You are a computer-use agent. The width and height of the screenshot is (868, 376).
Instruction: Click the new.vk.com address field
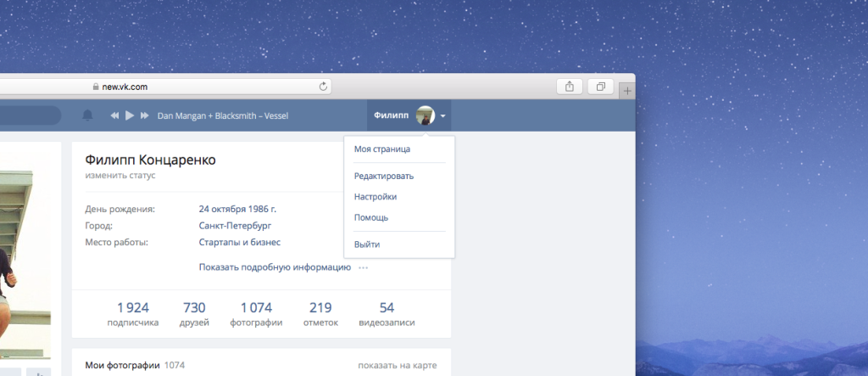click(165, 87)
